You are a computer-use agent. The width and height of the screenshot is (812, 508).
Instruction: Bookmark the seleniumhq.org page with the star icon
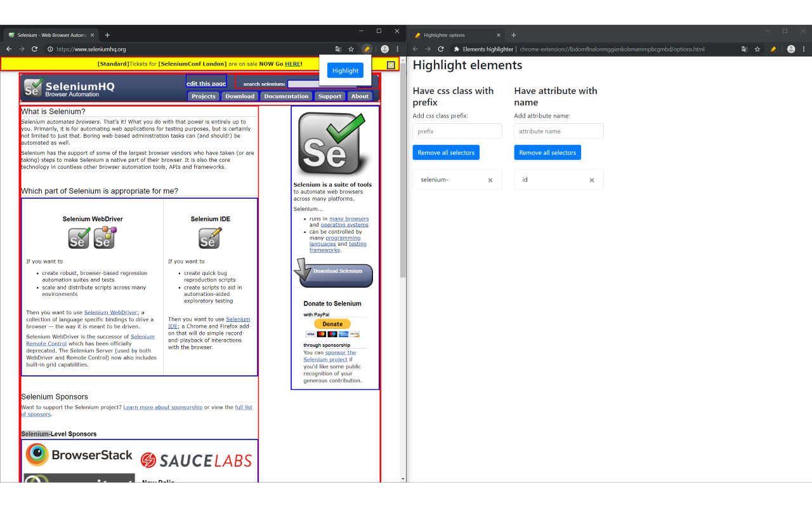pyautogui.click(x=351, y=49)
